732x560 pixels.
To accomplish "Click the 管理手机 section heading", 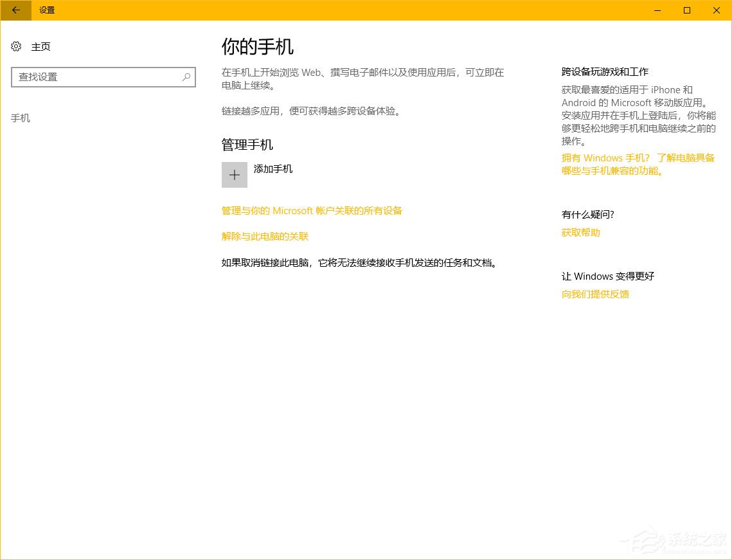I will tap(247, 145).
